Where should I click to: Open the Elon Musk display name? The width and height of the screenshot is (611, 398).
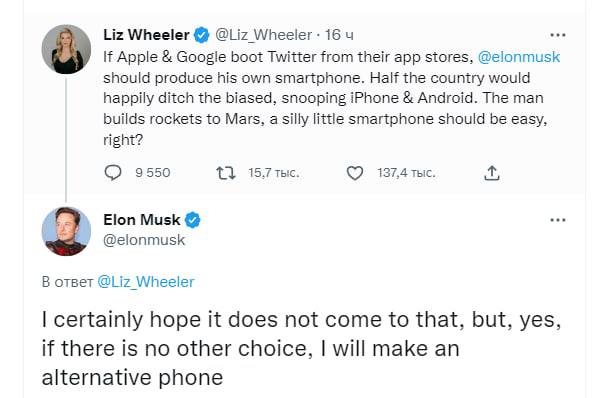coord(142,220)
